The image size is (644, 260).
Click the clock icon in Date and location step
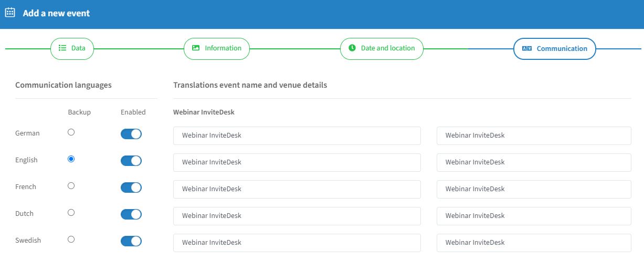click(x=352, y=48)
